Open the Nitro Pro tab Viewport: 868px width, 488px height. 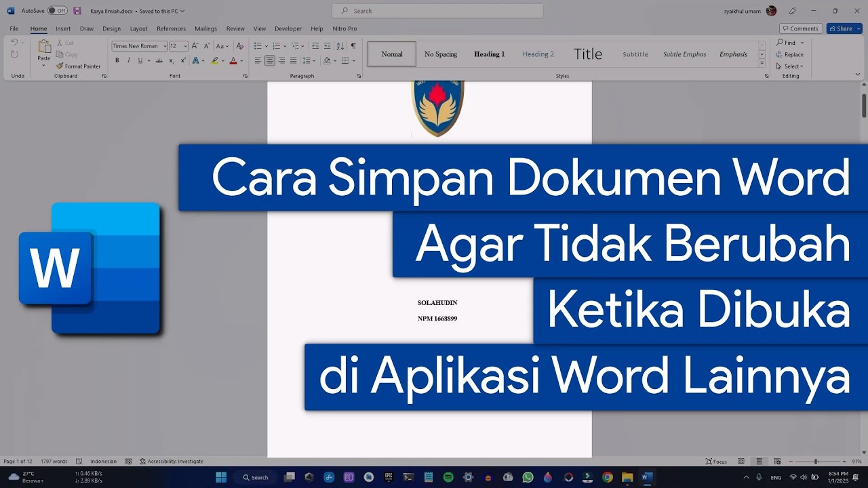344,28
